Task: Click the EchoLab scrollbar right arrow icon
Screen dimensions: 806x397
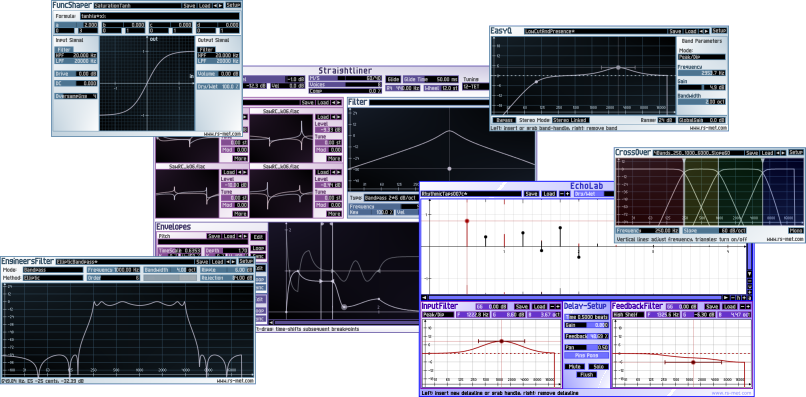Action: coord(726,297)
